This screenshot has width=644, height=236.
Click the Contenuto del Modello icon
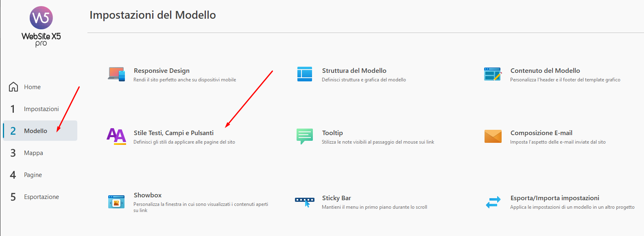(x=493, y=74)
